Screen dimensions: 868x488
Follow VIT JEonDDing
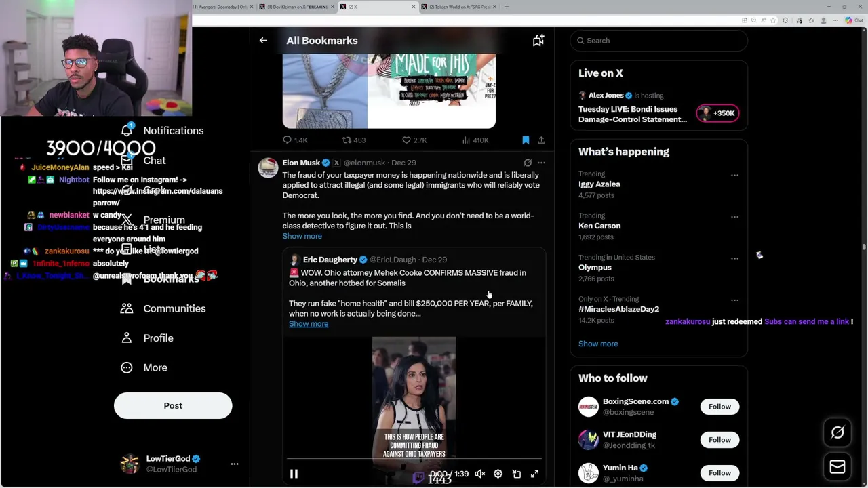719,440
